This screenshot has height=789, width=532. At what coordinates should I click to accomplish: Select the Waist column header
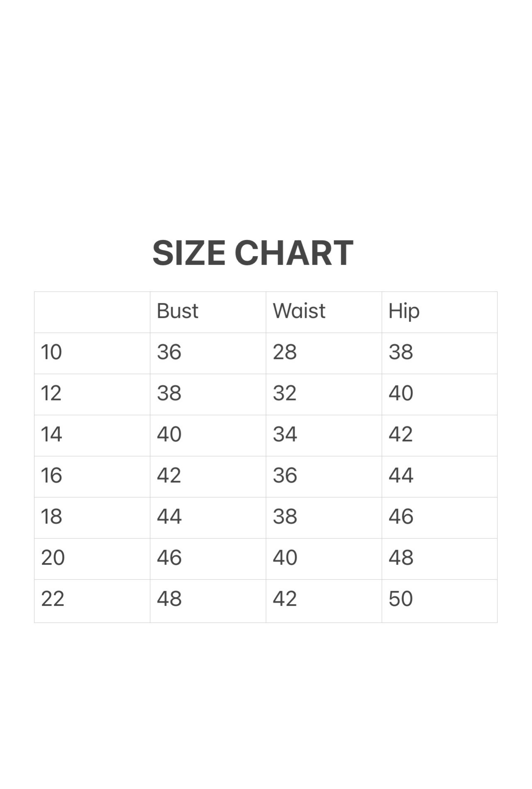click(x=299, y=311)
